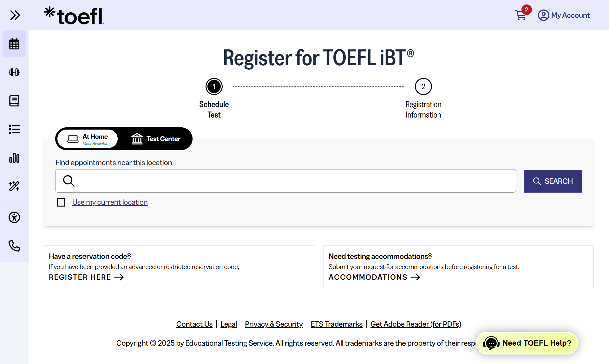
Task: Select the At Home test option
Action: pos(88,139)
